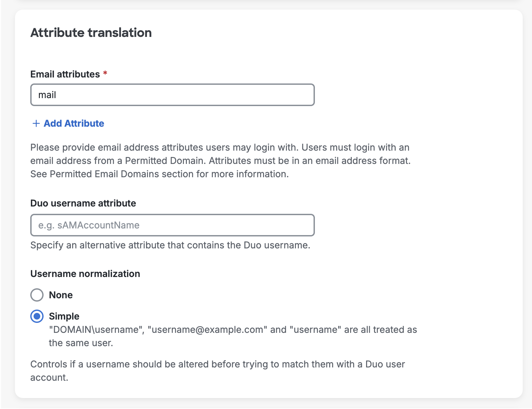Enable the None option under Username normalization

pyautogui.click(x=37, y=295)
